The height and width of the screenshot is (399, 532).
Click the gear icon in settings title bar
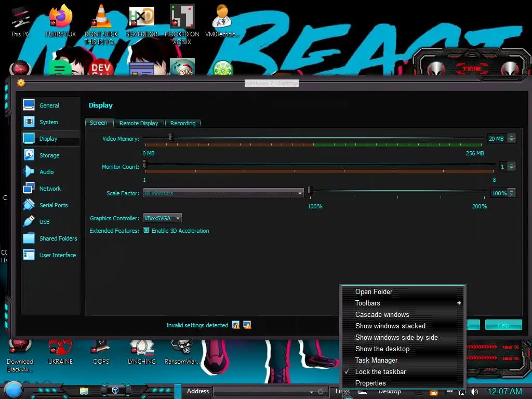click(21, 83)
